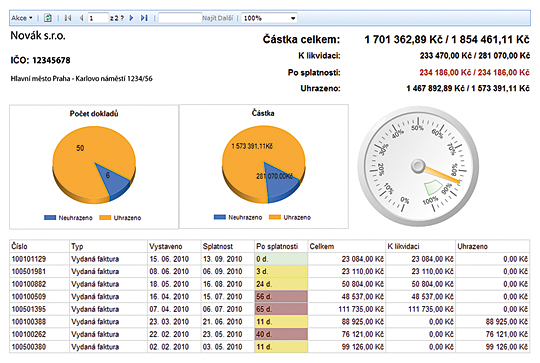
Task: Open the Akce actions menu
Action: click(x=21, y=18)
